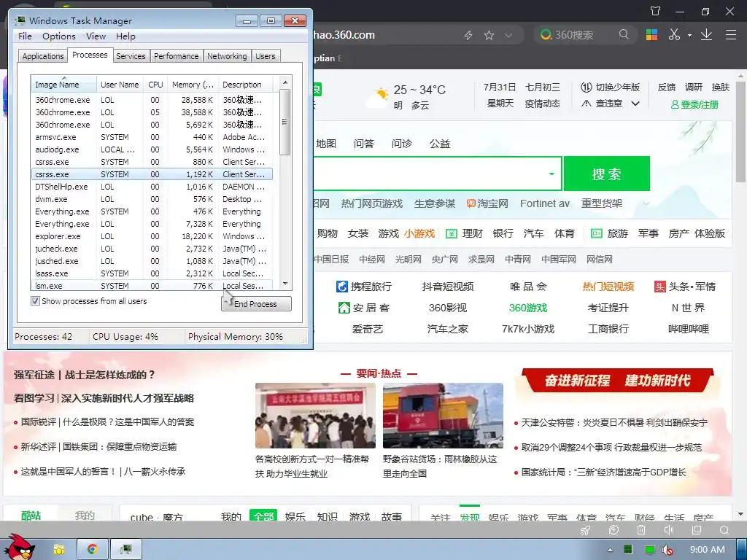
Task: Click the 旅游 category icon
Action: tap(597, 233)
